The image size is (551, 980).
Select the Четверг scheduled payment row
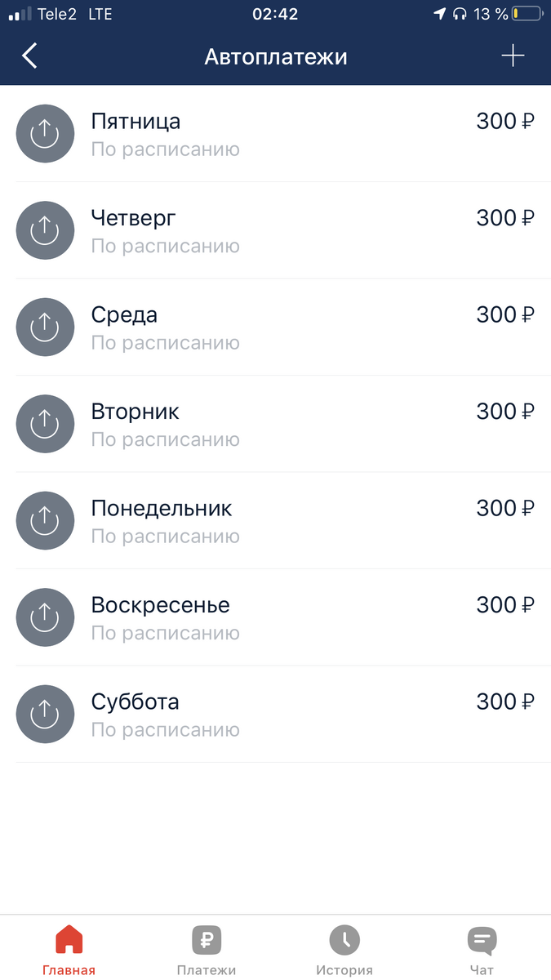(x=245, y=230)
